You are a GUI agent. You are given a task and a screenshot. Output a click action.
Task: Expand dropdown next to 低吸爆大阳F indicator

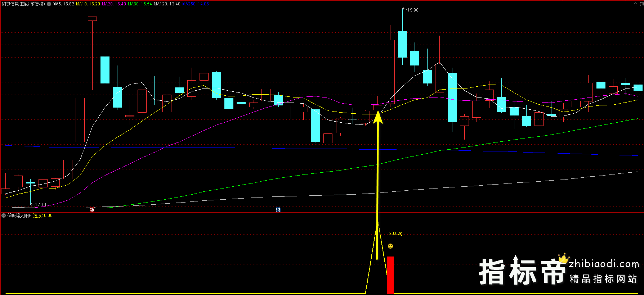click(x=4, y=216)
